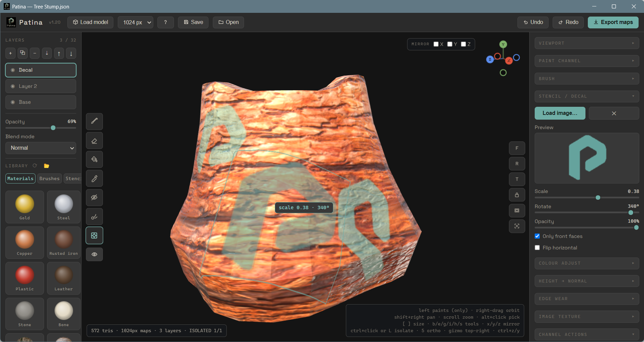Image resolution: width=644 pixels, height=342 pixels.
Task: Merge layer down icon
Action: (x=47, y=53)
